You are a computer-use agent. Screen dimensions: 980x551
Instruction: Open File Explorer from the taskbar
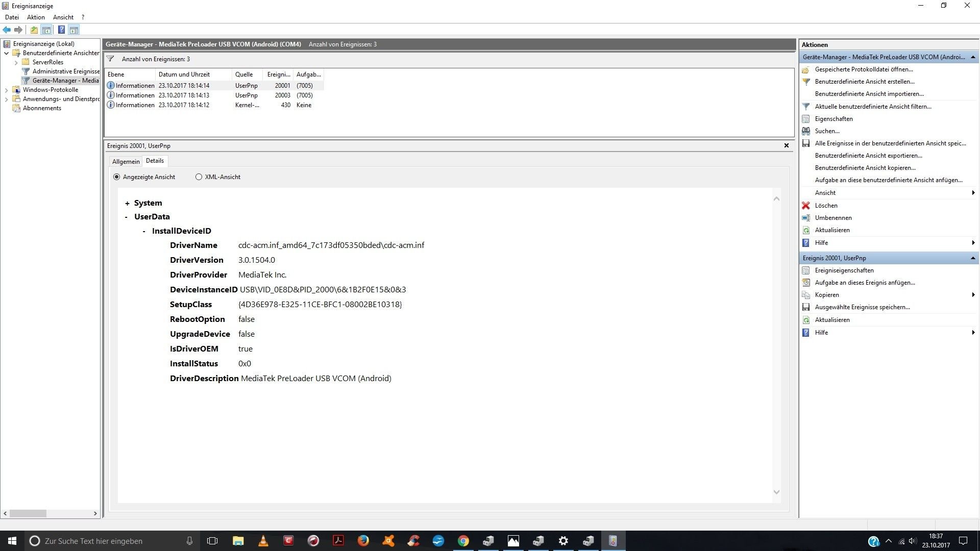tap(238, 541)
